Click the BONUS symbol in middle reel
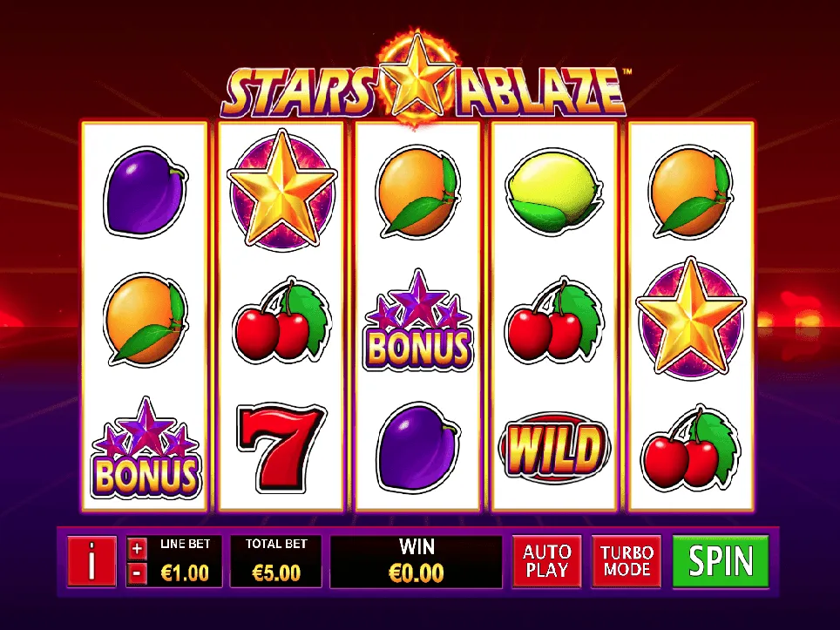This screenshot has height=630, width=840. (418, 321)
